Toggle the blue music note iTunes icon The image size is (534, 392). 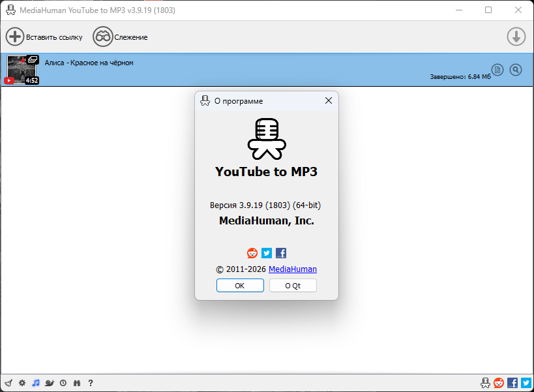(x=36, y=383)
